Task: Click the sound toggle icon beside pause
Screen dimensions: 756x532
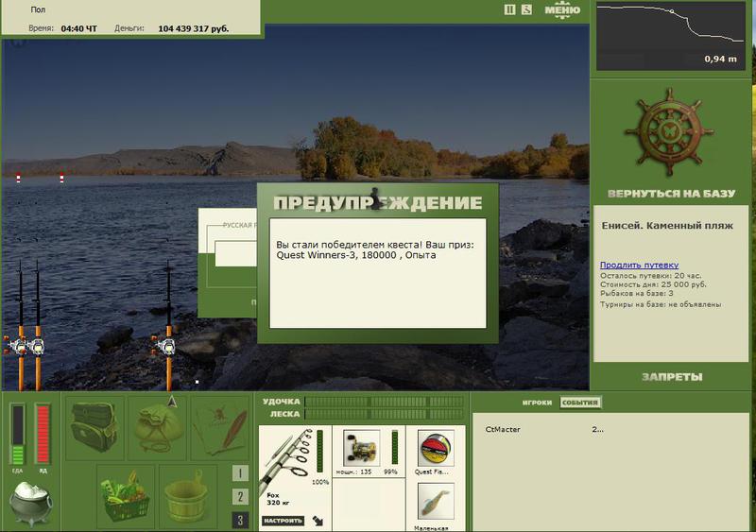Action: pyautogui.click(x=526, y=9)
